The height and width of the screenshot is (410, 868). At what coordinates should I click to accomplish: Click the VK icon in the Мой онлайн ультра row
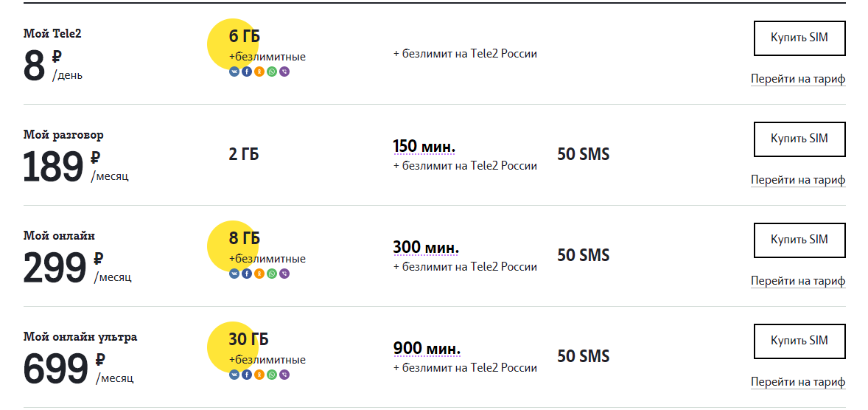[x=234, y=375]
